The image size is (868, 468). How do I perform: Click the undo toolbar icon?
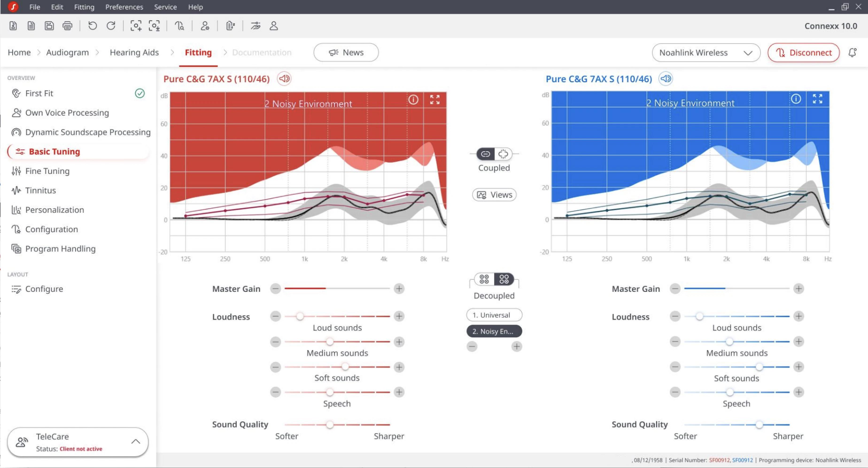[92, 26]
